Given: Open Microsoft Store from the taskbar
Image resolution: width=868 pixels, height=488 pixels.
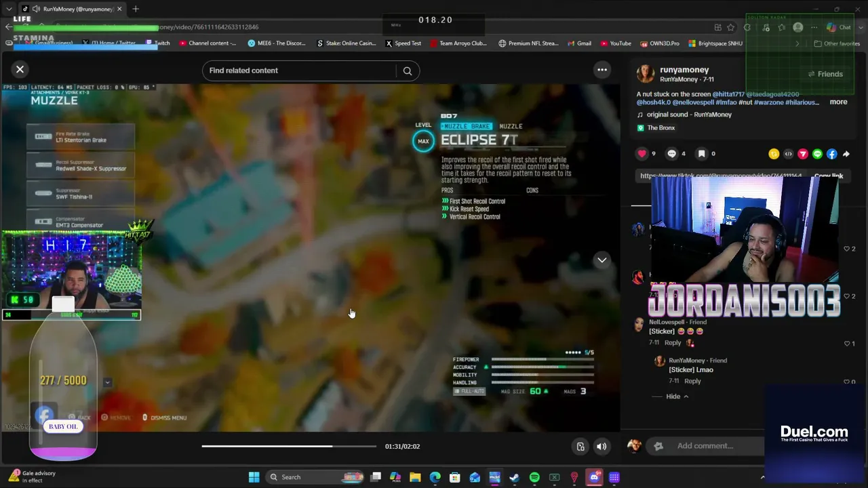Looking at the screenshot, I should [454, 477].
